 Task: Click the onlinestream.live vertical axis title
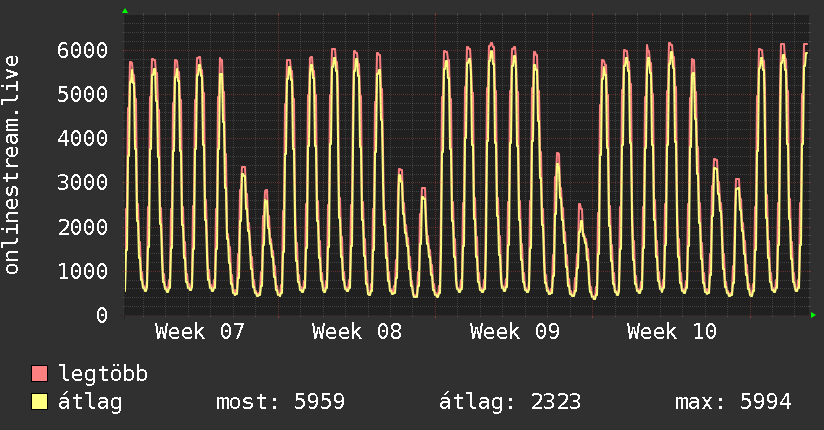point(12,165)
